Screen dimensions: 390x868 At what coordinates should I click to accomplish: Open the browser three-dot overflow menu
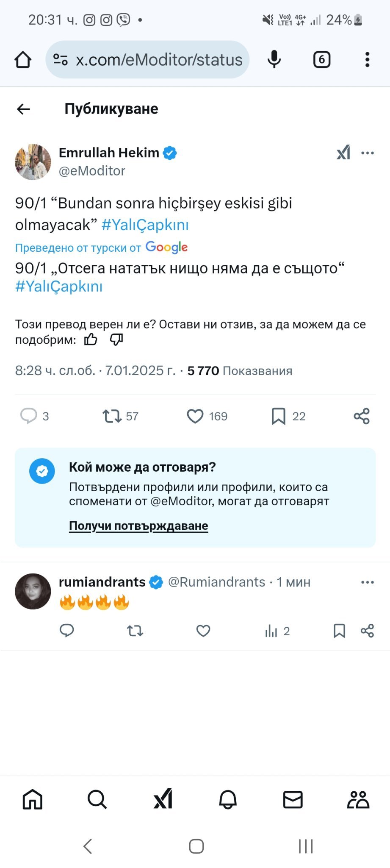pyautogui.click(x=367, y=60)
